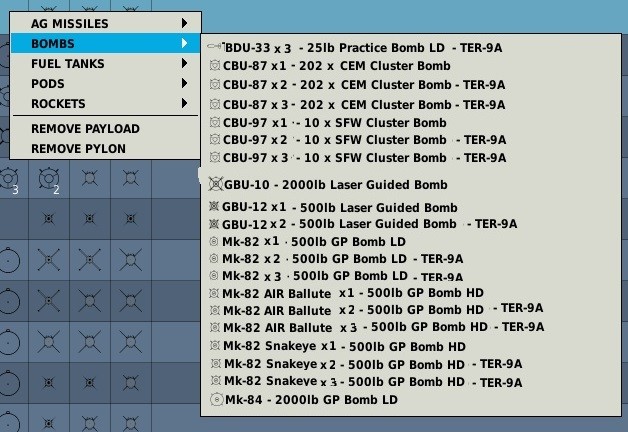Expand arrow next to PODS

tap(184, 83)
